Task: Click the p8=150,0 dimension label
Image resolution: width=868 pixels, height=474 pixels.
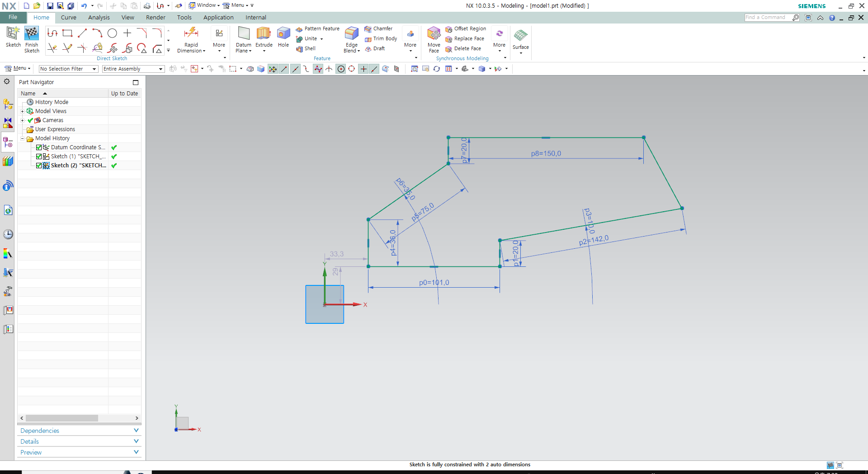Action: 546,153
